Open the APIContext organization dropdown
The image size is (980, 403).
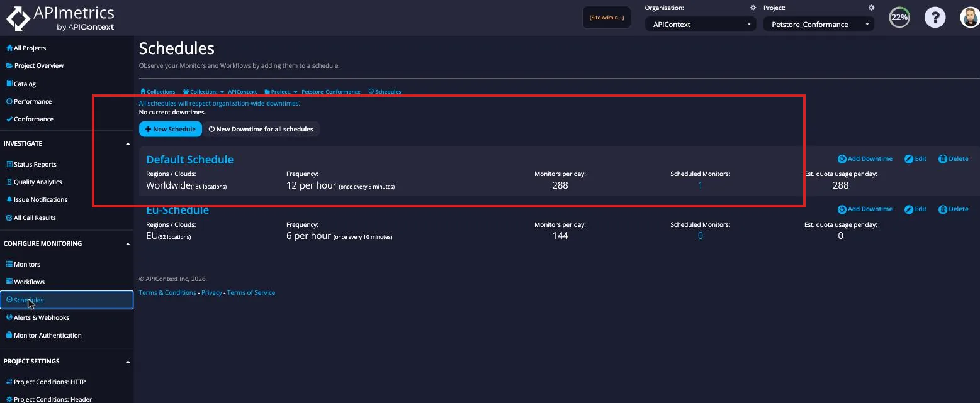pos(701,24)
